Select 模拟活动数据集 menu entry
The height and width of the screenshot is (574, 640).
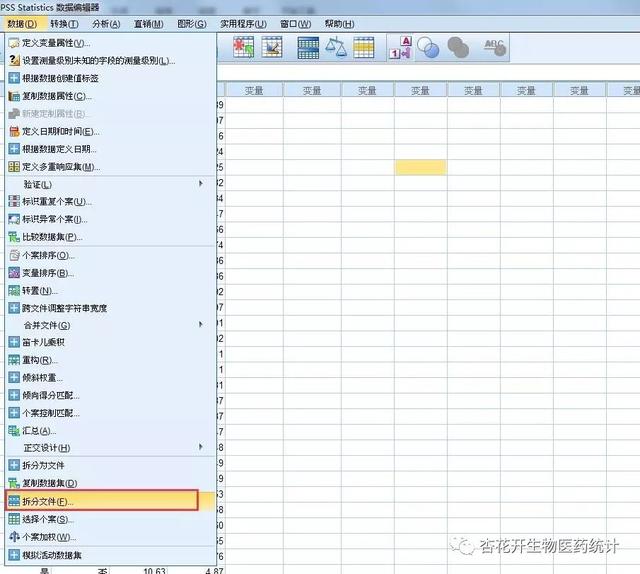(110, 555)
